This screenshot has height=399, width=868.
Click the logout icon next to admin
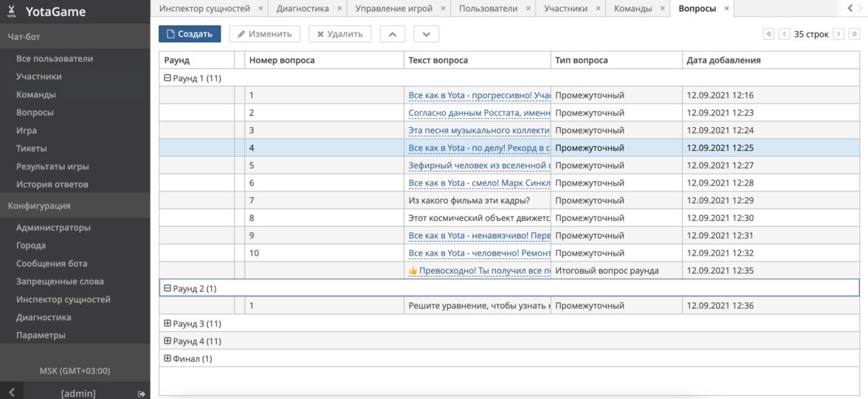point(141,394)
